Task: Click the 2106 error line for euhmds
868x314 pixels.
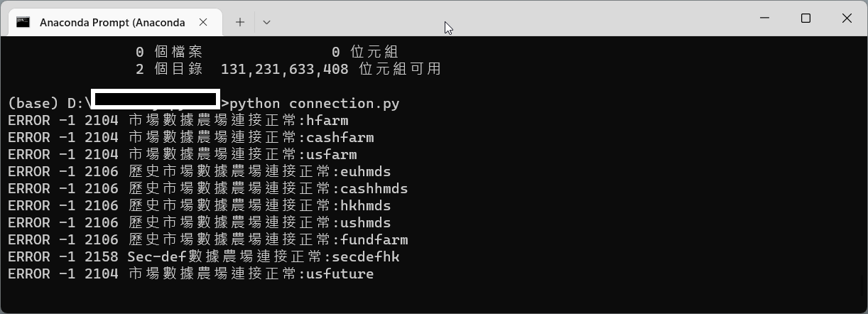Action: 200,171
